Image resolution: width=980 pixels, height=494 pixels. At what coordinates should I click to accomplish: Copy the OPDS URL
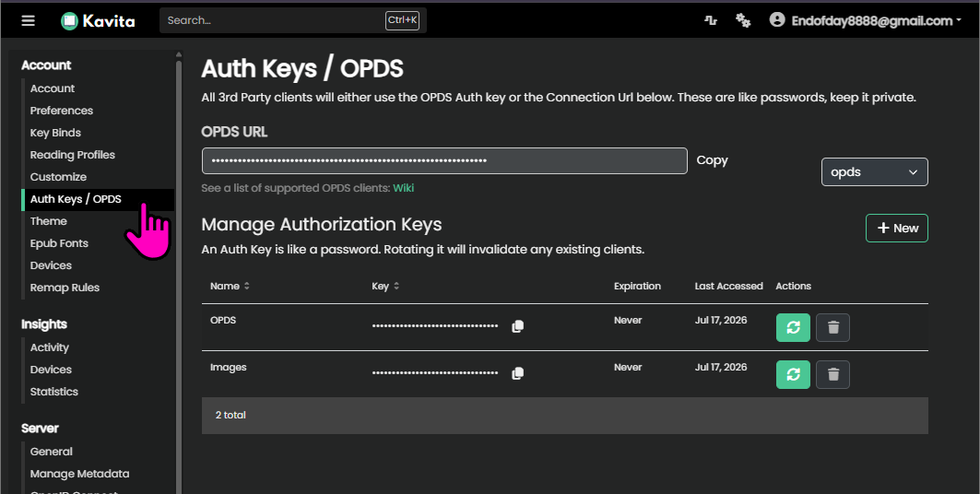tap(712, 160)
